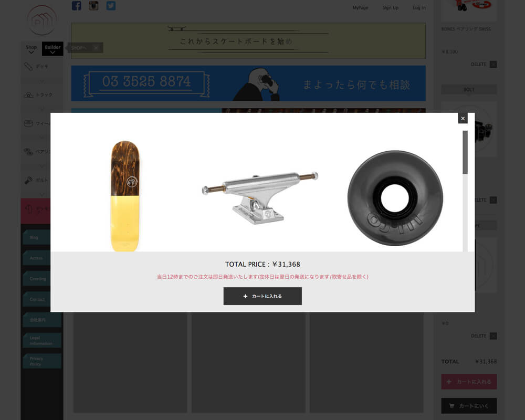Expand the Shop dropdown tab
The width and height of the screenshot is (525, 420).
[x=31, y=49]
